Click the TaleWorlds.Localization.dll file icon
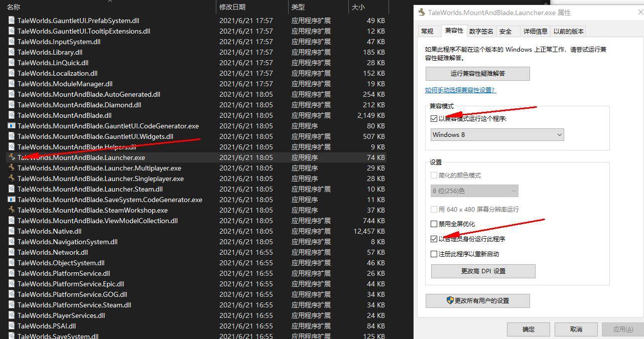Image resolution: width=644 pixels, height=339 pixels. pyautogui.click(x=12, y=73)
